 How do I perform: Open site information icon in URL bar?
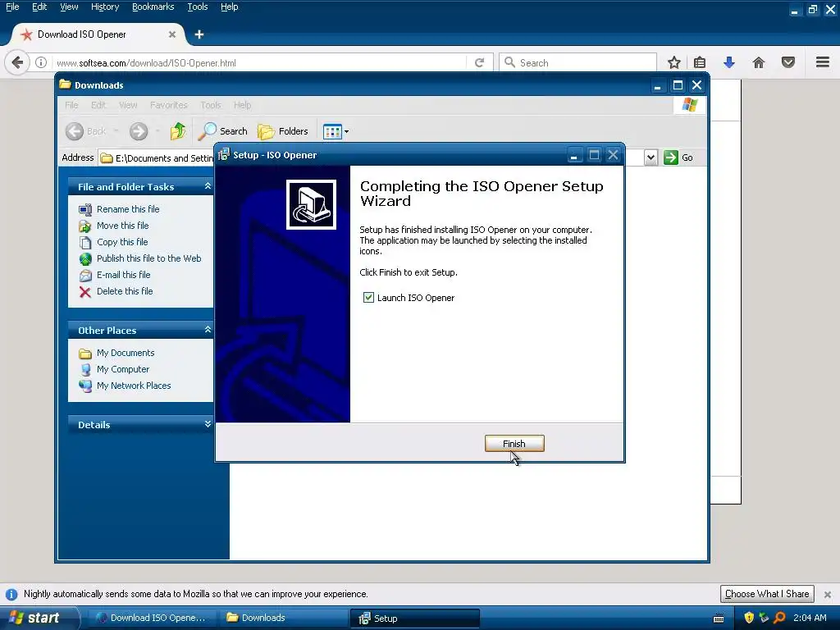pyautogui.click(x=41, y=62)
